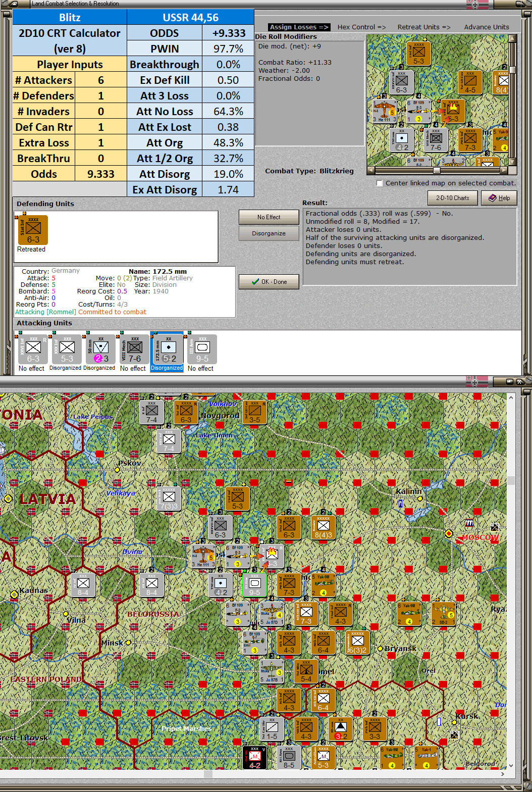Viewport: 532px width, 792px height.
Task: Click the Bf 109 E-7 Emil counter
Action: pyautogui.click(x=254, y=642)
